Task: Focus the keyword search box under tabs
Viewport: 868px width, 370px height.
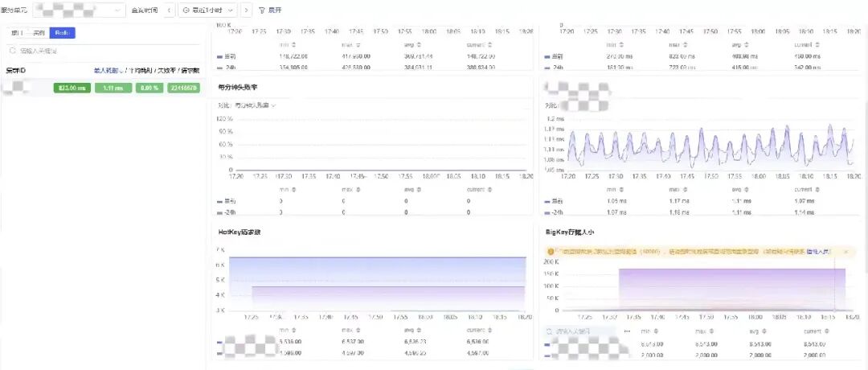Action: [103, 51]
